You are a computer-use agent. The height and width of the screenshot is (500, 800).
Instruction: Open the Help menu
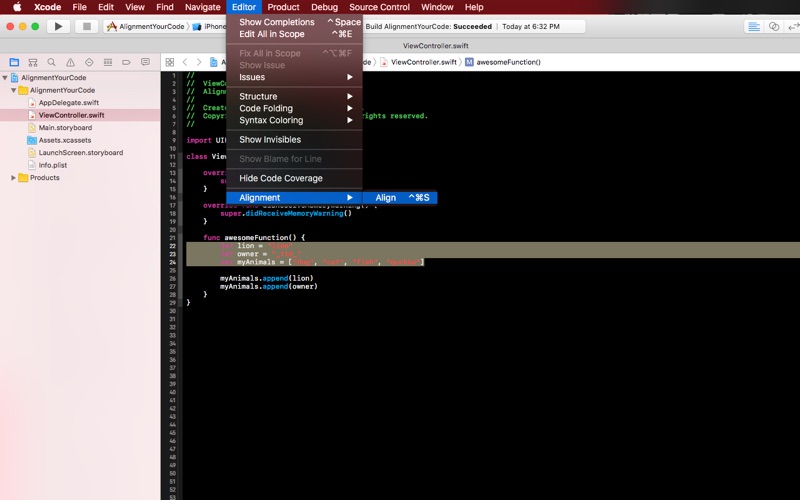click(x=474, y=7)
